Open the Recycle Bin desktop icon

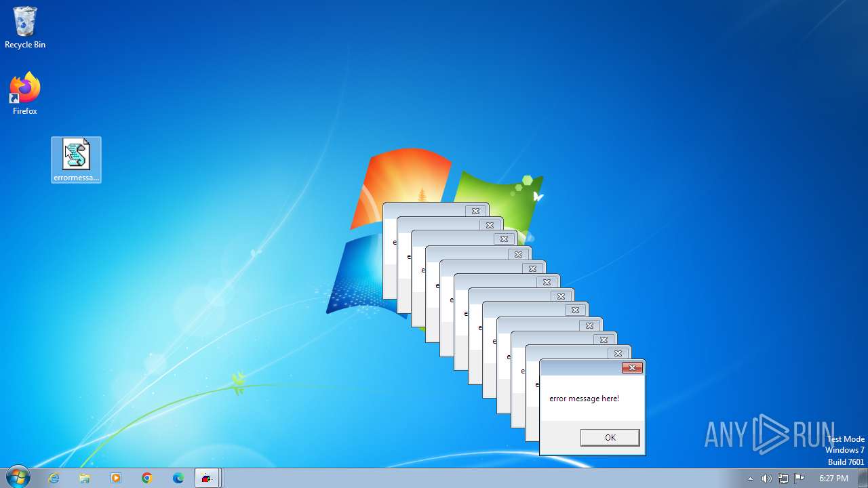(x=25, y=28)
